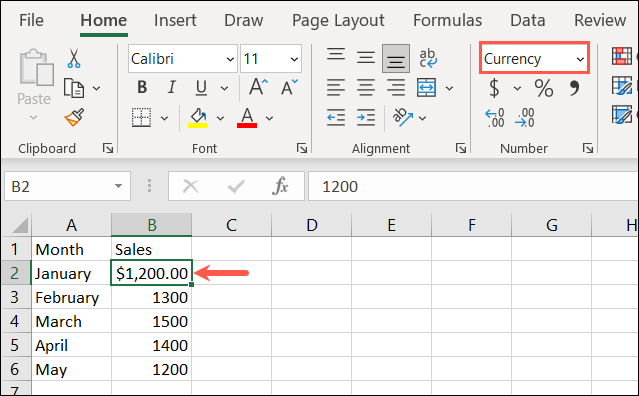Select the Format Painter brush
Image resolution: width=639 pixels, height=396 pixels.
74,117
